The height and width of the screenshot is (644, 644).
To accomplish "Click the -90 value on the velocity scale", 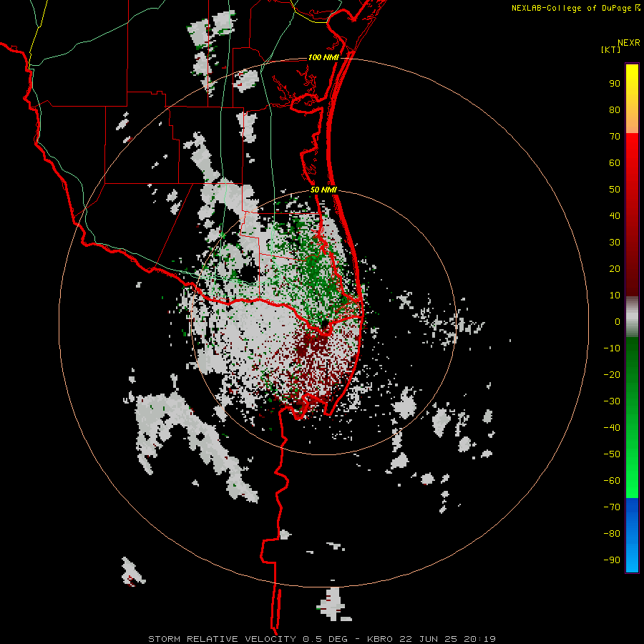I will coord(612,560).
